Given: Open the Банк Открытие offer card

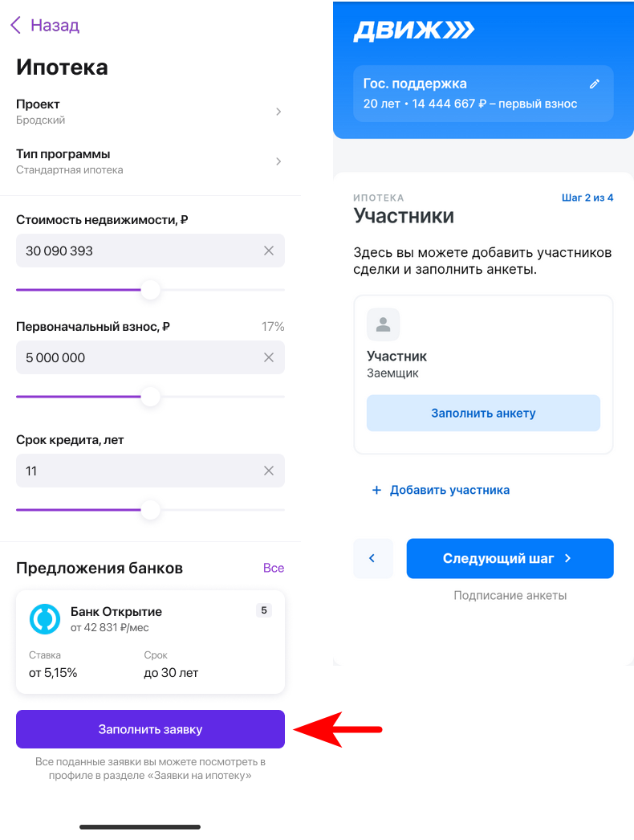Looking at the screenshot, I should tap(150, 642).
